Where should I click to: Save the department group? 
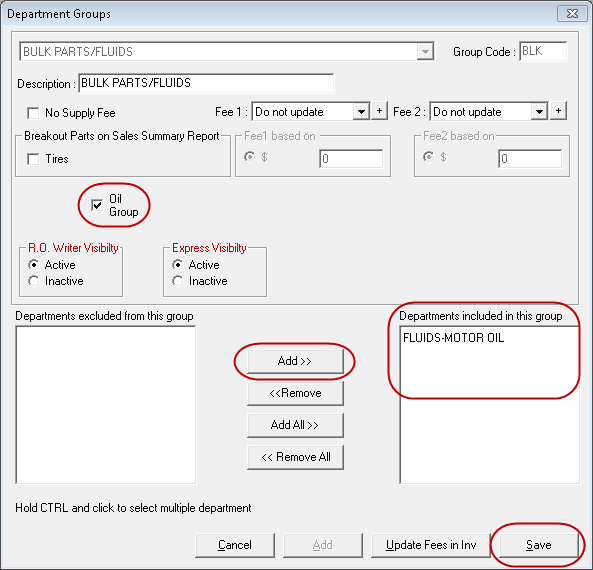(539, 545)
